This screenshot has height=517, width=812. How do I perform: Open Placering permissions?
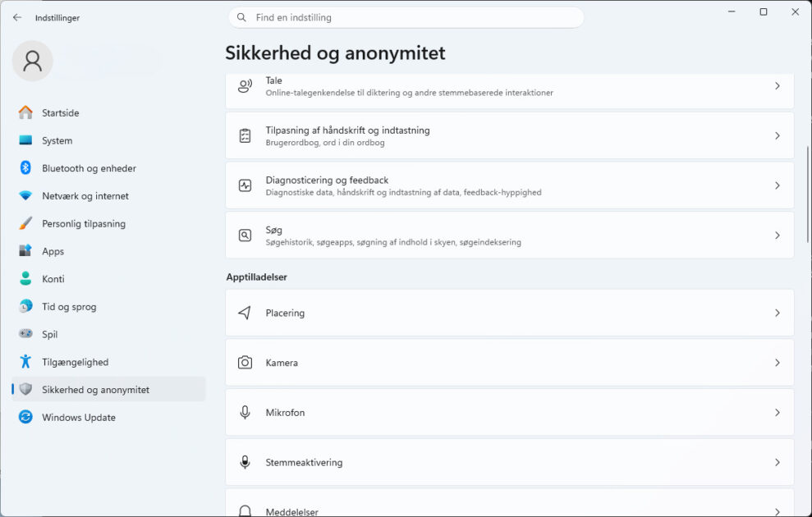coord(510,313)
